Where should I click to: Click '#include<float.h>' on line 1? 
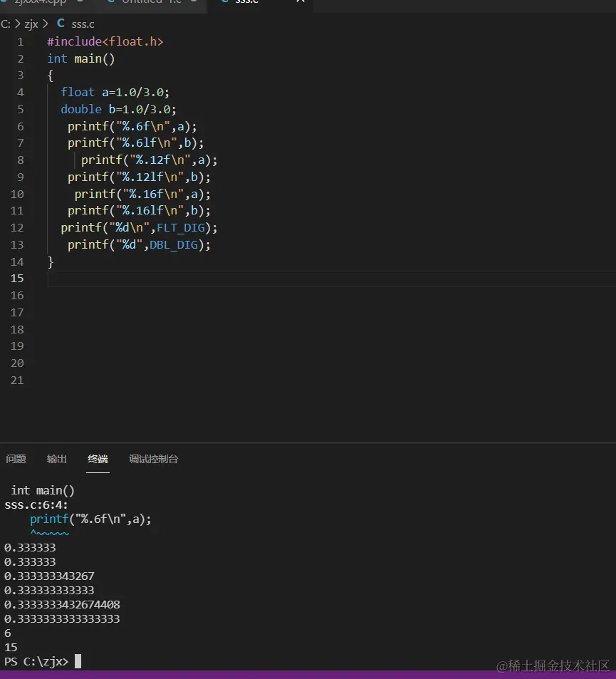click(105, 41)
